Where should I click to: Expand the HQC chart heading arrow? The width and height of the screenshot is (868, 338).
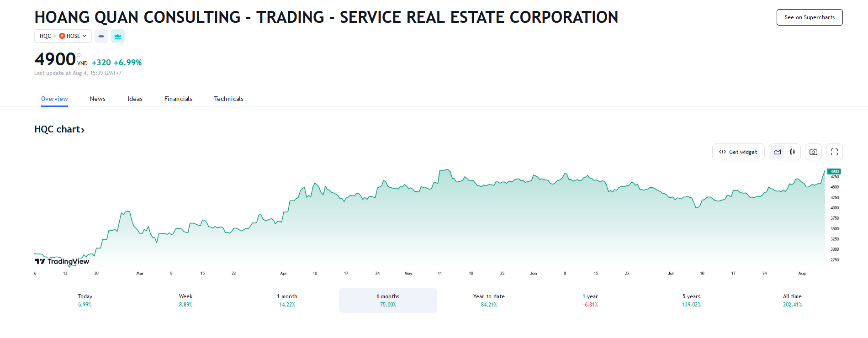[83, 130]
